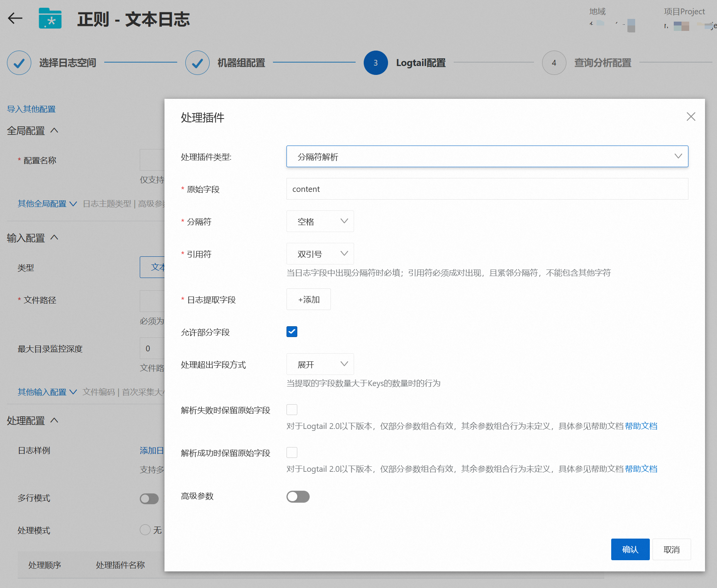Click the 配置名称 input field
The width and height of the screenshot is (717, 588).
pos(152,160)
